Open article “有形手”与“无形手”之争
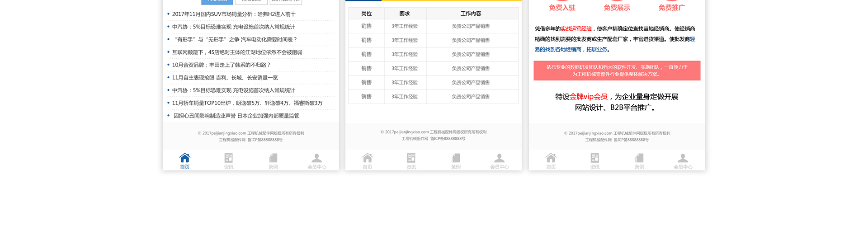 (x=235, y=39)
